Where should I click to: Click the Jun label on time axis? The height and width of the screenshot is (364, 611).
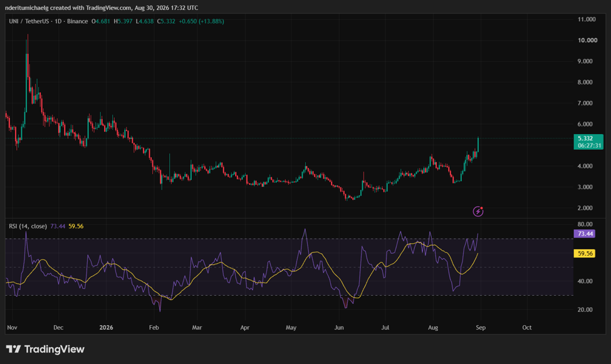click(339, 328)
